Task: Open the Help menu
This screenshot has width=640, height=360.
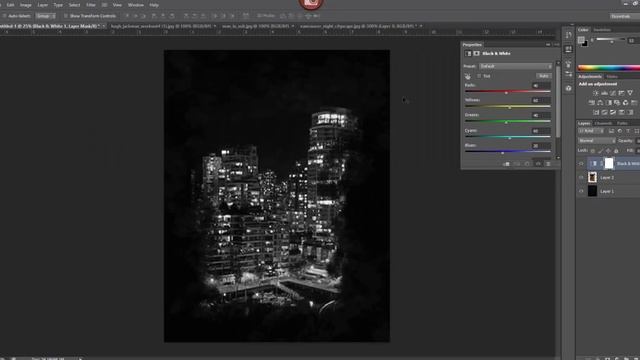Action: (154, 5)
